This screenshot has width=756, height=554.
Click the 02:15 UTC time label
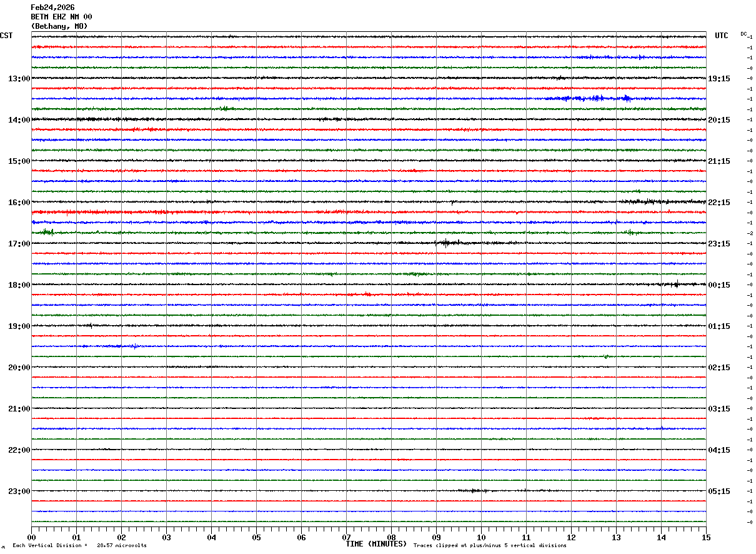(719, 368)
